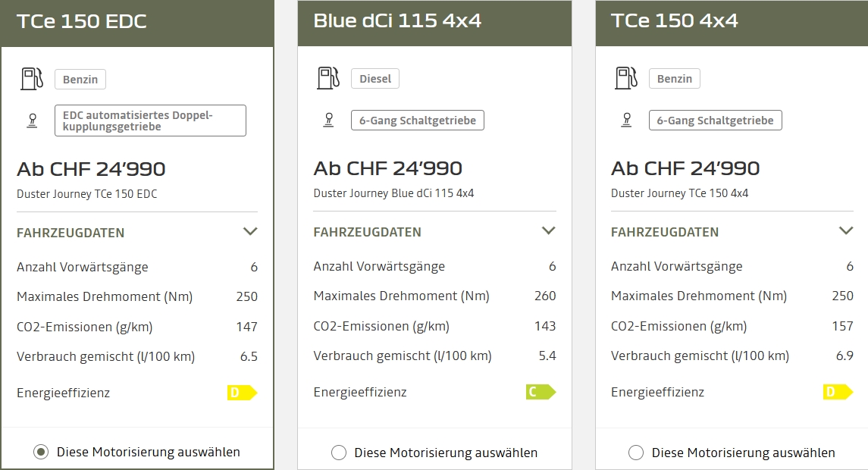Screen dimensions: 868x470
Task: Click the TCe 150 EDC card header
Action: (x=136, y=22)
